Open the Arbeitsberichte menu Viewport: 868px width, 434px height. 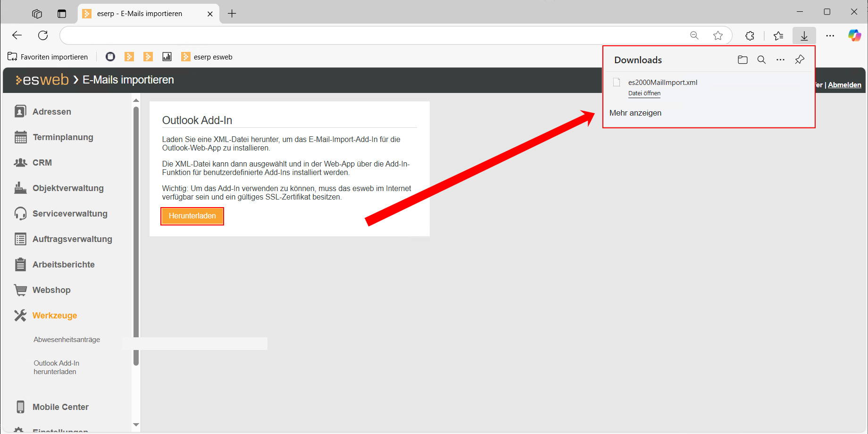pyautogui.click(x=64, y=265)
